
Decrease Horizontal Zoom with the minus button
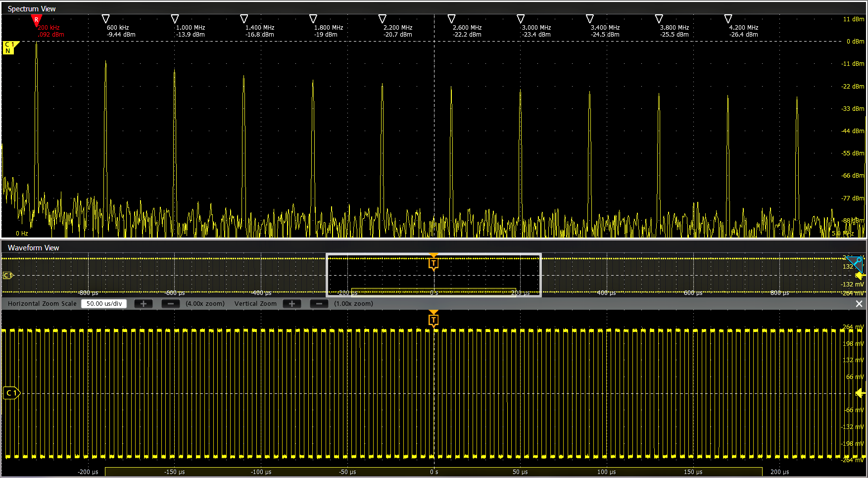pos(170,303)
